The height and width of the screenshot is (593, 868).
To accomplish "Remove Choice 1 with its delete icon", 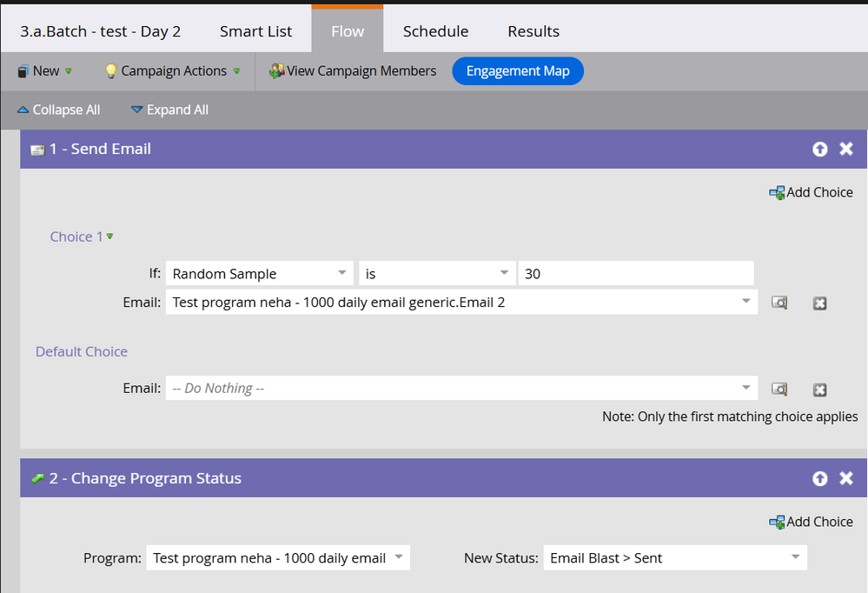I will 819,303.
